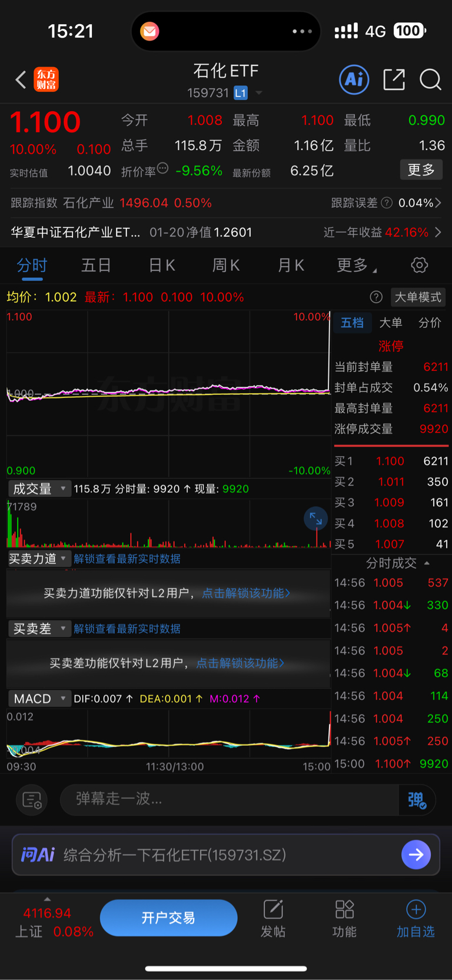The image size is (452, 980).
Task: Select 买2 price 1.011 row
Action: click(x=391, y=481)
